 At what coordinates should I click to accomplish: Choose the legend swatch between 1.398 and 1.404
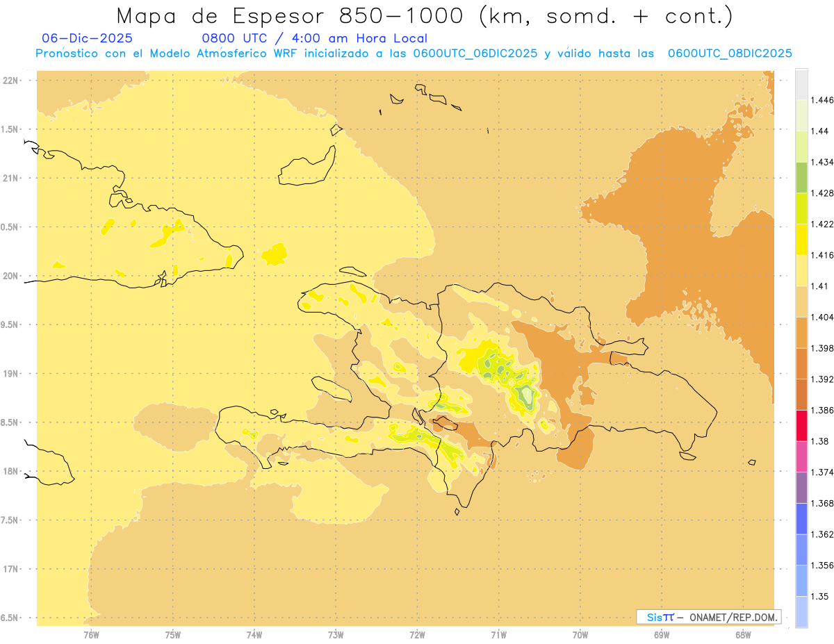(x=801, y=333)
